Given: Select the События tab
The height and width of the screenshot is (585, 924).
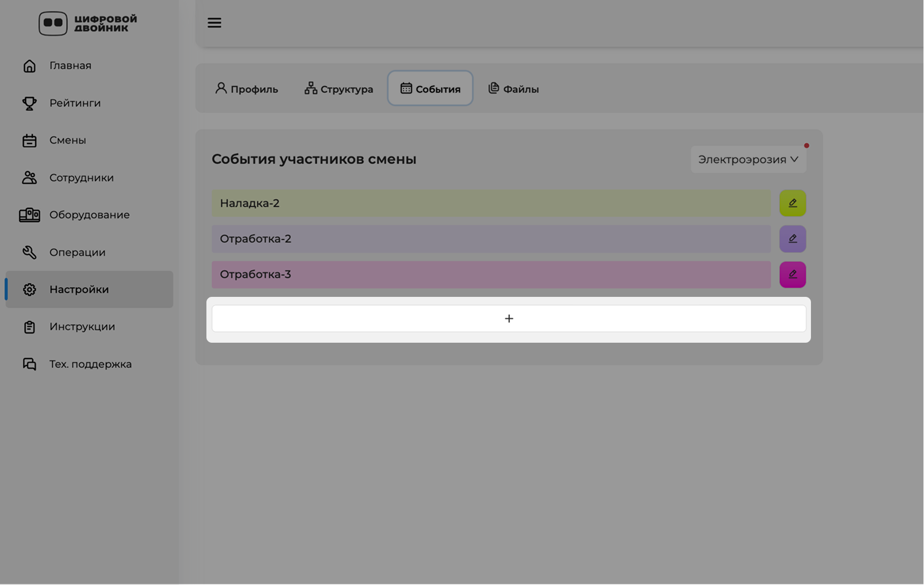Looking at the screenshot, I should coord(430,88).
